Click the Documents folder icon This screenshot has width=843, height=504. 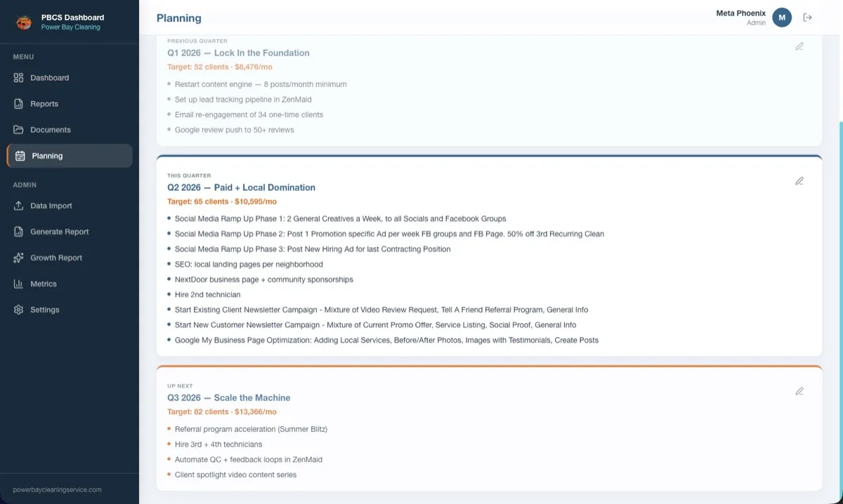(x=19, y=130)
